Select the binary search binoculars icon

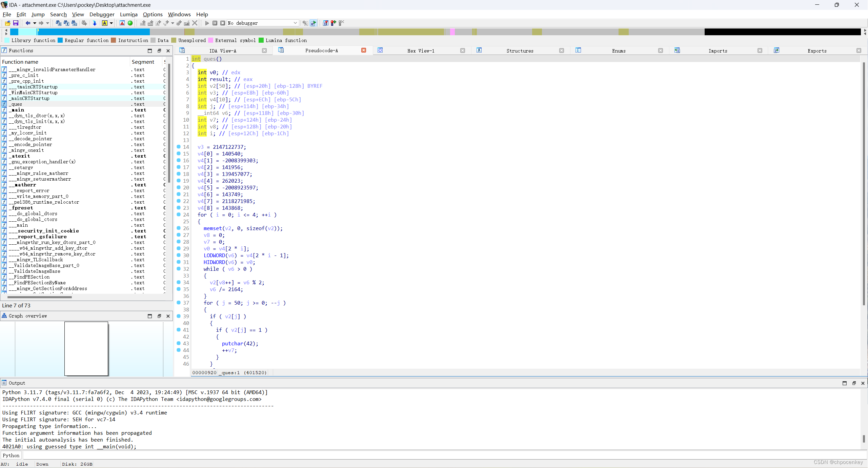tap(74, 23)
